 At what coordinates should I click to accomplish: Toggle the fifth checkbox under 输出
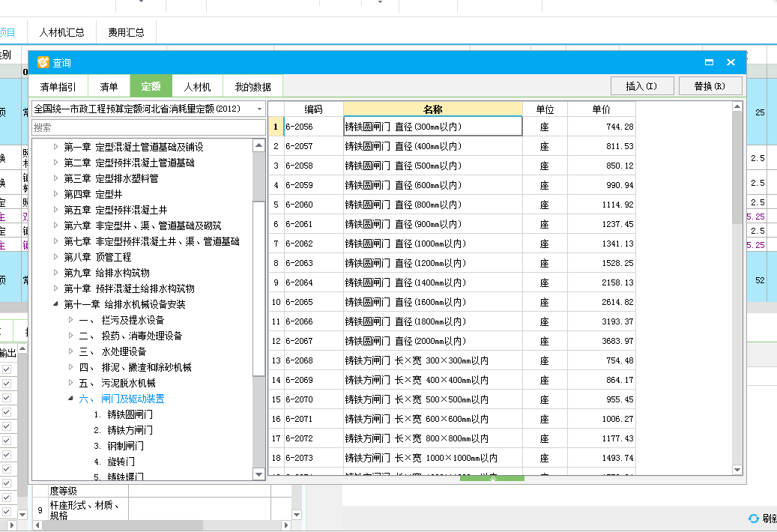tap(7, 426)
